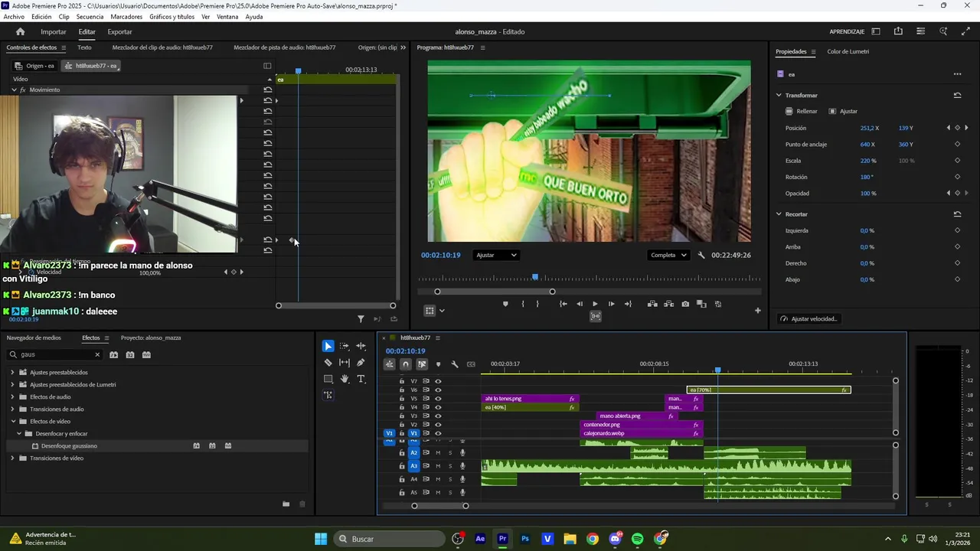Click the APRENDIZAJE workspace button

coord(847,31)
